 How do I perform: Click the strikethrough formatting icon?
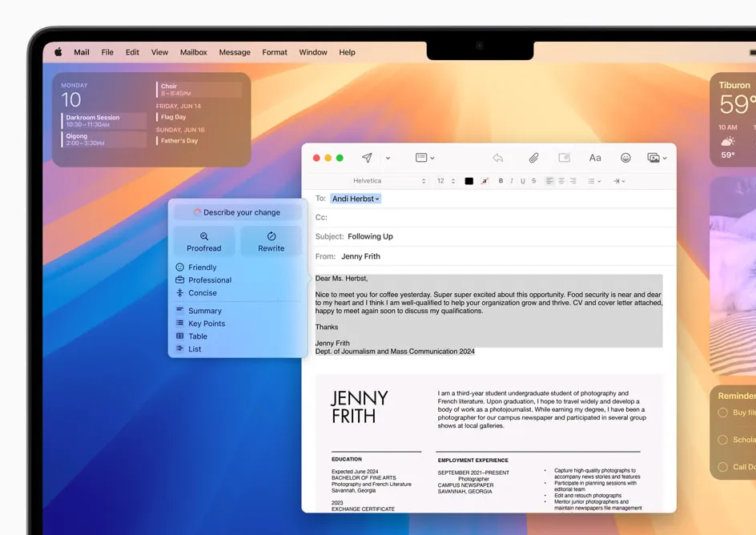pos(534,181)
